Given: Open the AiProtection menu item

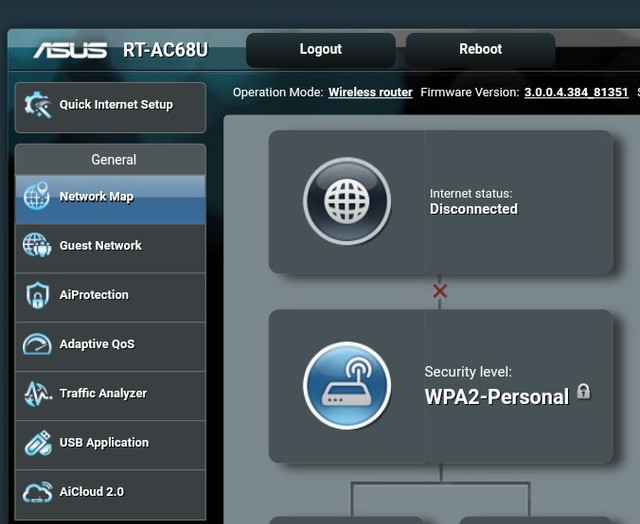Looking at the screenshot, I should pos(110,298).
